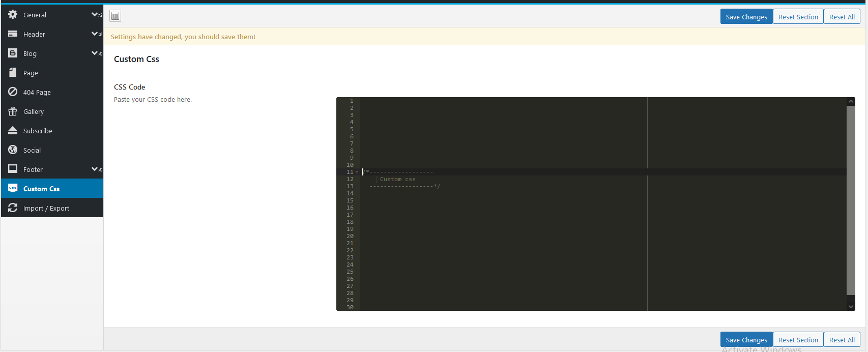This screenshot has height=352, width=868.
Task: Expand the General menu chevron
Action: point(95,15)
